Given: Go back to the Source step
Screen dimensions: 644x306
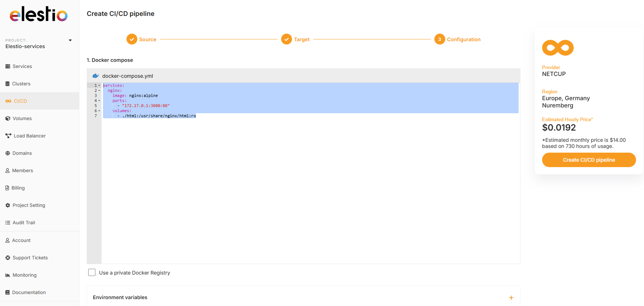Looking at the screenshot, I should tap(132, 39).
